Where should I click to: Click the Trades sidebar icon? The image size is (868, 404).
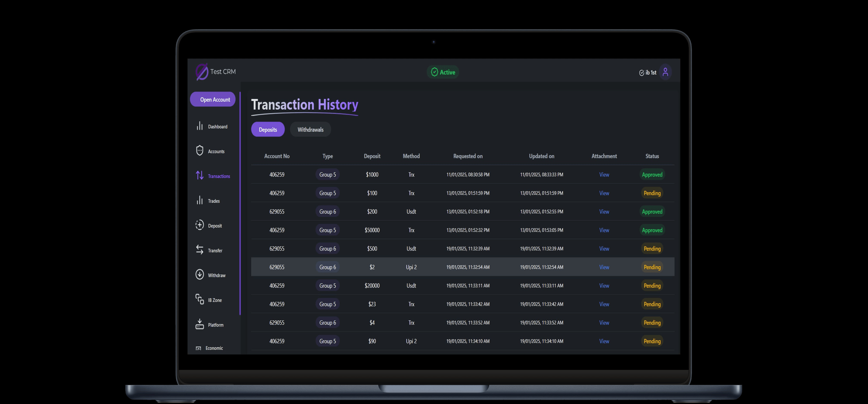199,200
